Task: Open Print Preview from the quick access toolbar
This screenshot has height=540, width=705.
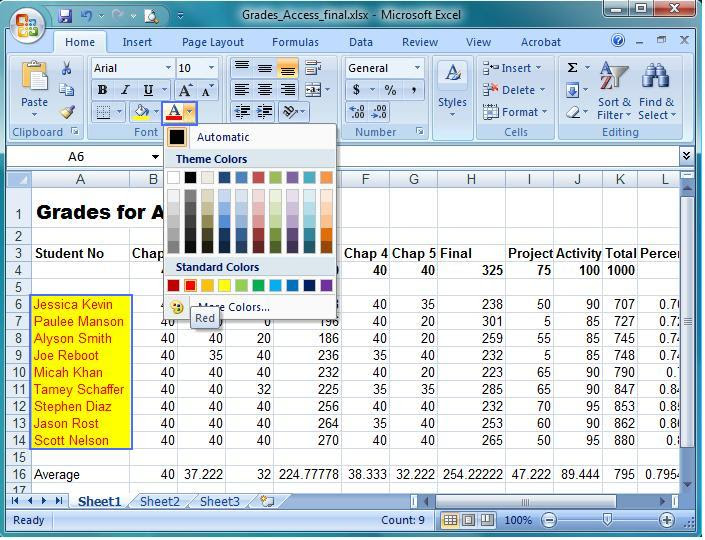Action: coord(151,17)
